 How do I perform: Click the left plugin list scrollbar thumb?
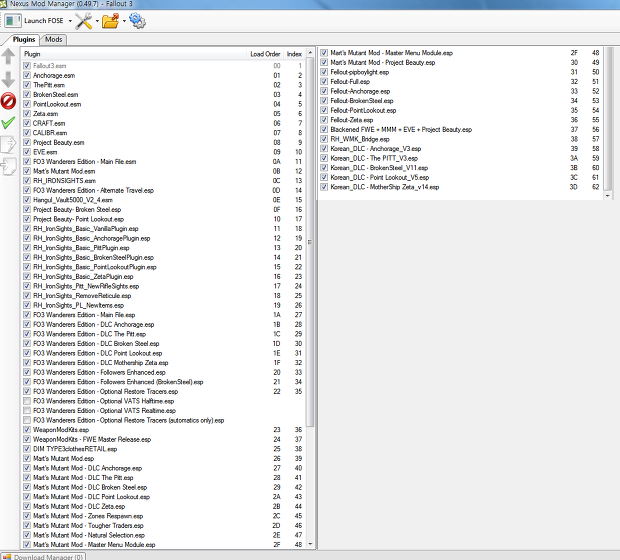tap(310, 242)
